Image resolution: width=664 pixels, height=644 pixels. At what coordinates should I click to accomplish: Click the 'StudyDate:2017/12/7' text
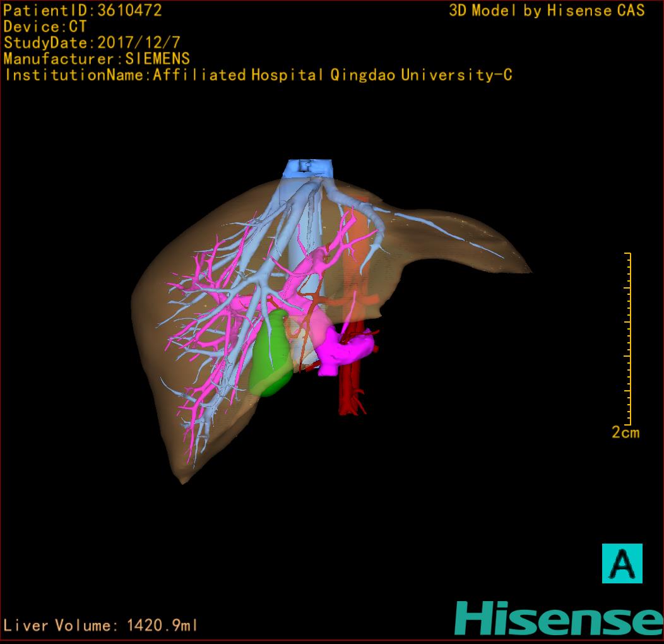(92, 43)
